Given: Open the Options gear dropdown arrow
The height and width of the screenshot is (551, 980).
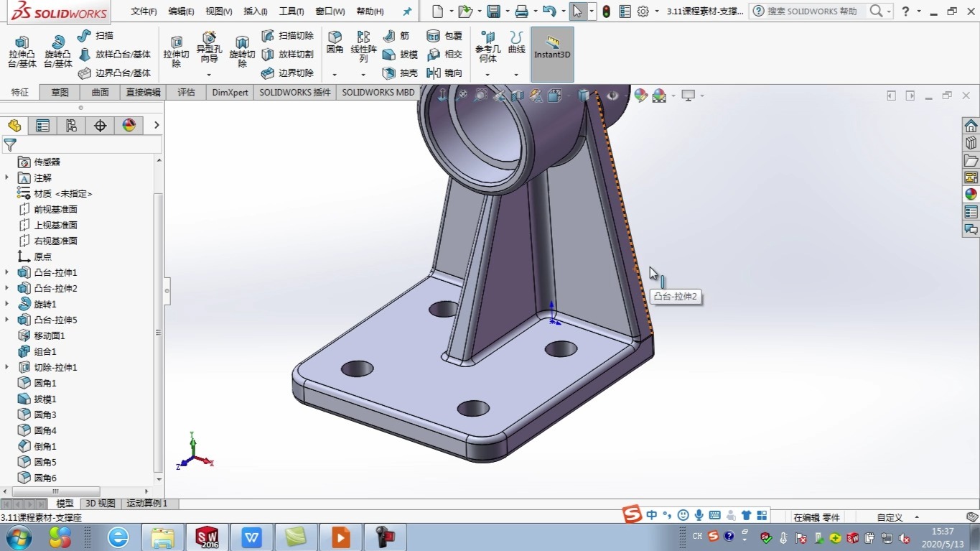Looking at the screenshot, I should click(656, 11).
